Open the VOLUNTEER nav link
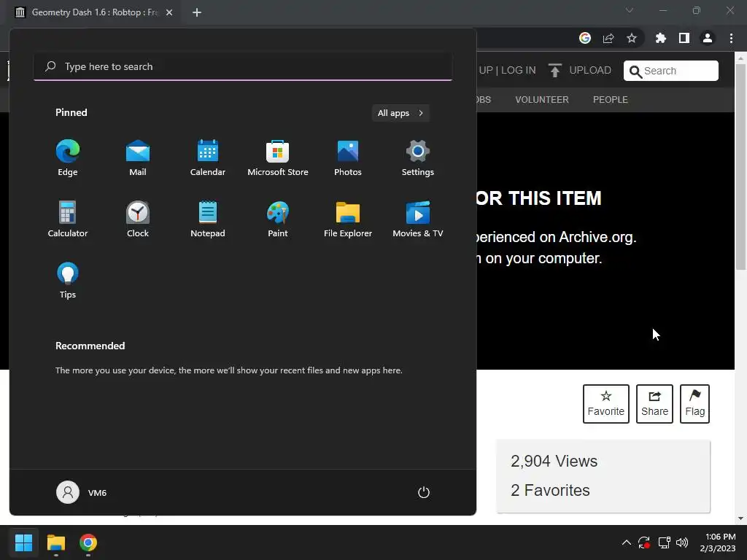 (542, 99)
